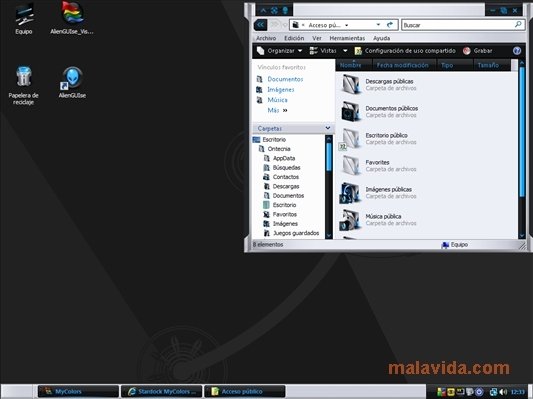
Task: Sort by Tipo column header
Action: click(x=455, y=65)
